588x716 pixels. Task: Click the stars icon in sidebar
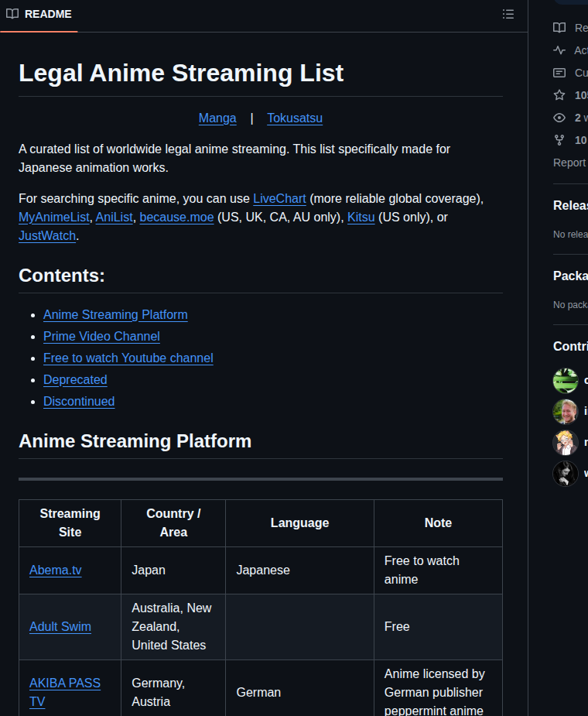[x=559, y=95]
